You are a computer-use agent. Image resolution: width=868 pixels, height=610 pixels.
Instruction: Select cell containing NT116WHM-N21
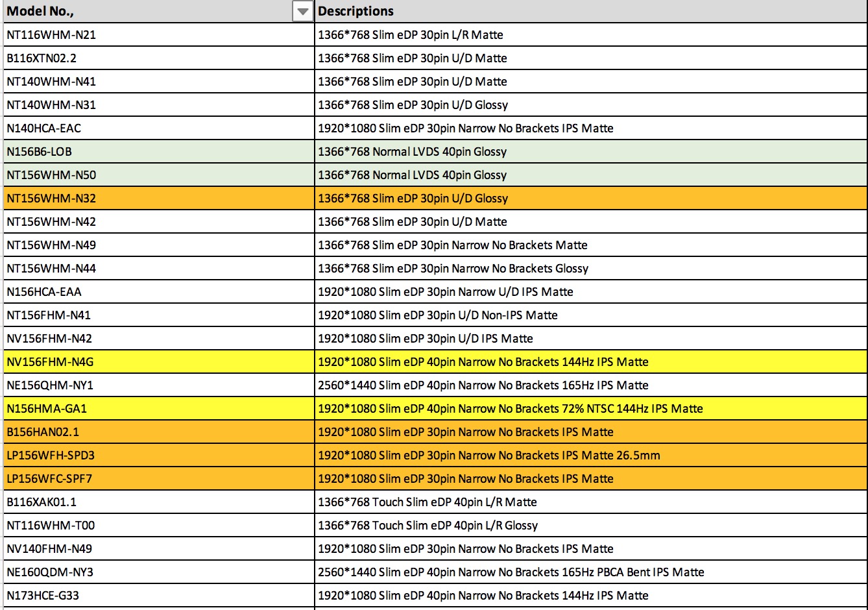[x=158, y=35]
